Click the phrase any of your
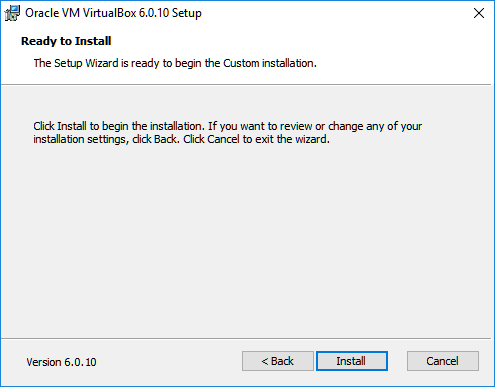The image size is (495, 387). click(x=394, y=127)
